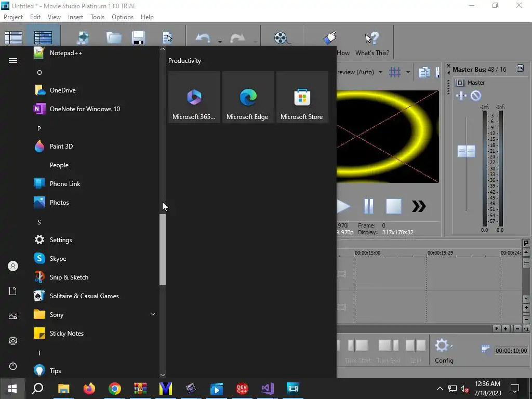Screen dimensions: 532x399
Task: Select the advanced edit mode layout icon
Action: (x=43, y=37)
